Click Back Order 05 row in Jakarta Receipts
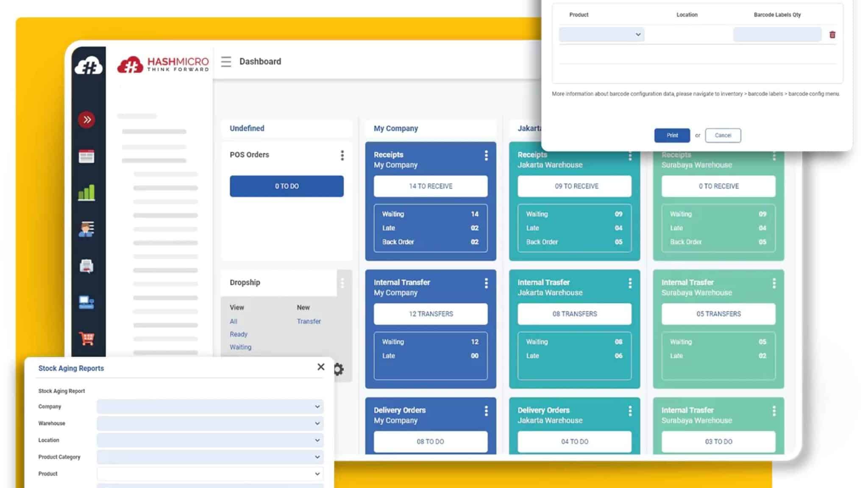The width and height of the screenshot is (868, 488). (575, 242)
